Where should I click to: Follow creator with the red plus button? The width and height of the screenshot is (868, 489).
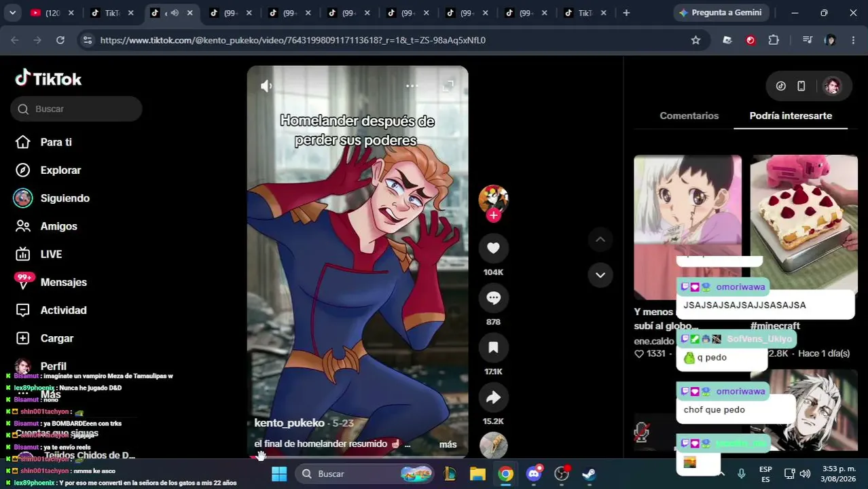(494, 215)
